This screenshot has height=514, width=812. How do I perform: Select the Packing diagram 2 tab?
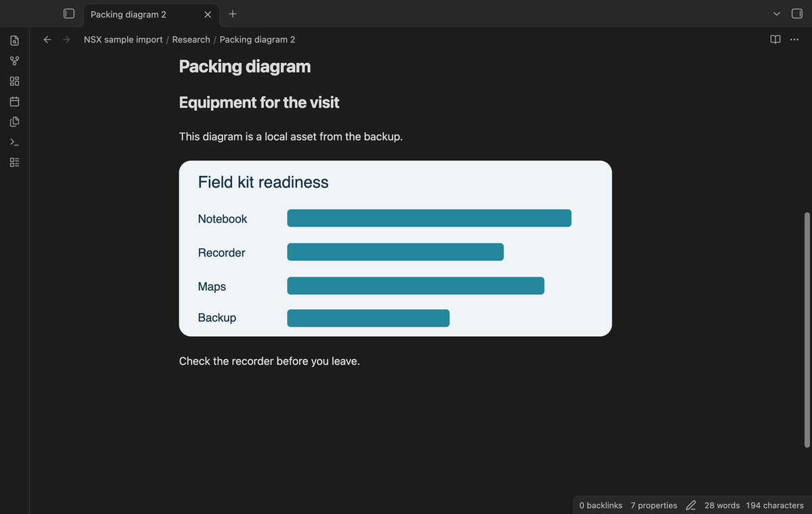[150, 14]
